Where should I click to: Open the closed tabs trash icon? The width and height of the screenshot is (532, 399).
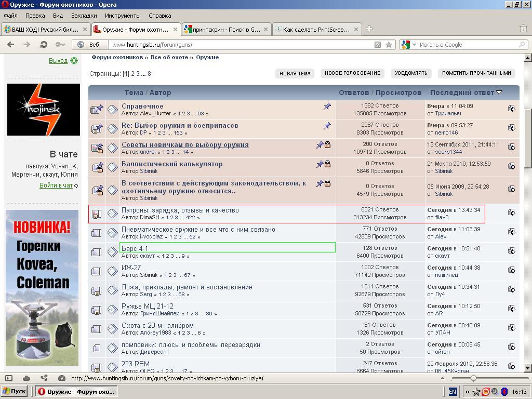[523, 29]
